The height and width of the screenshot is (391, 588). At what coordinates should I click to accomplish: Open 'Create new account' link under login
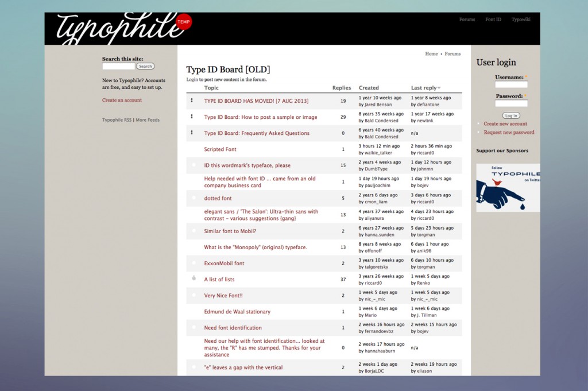click(505, 123)
